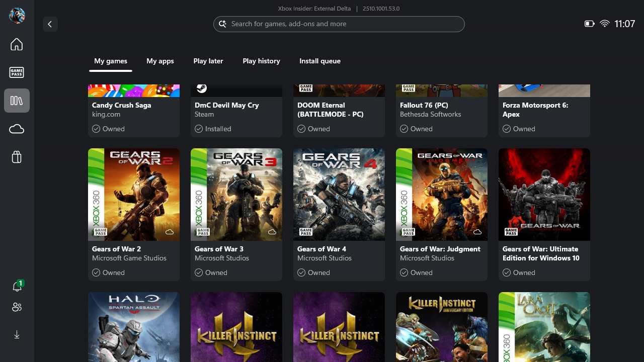644x362 pixels.
Task: Open Game Pass from the sidebar
Action: [17, 72]
